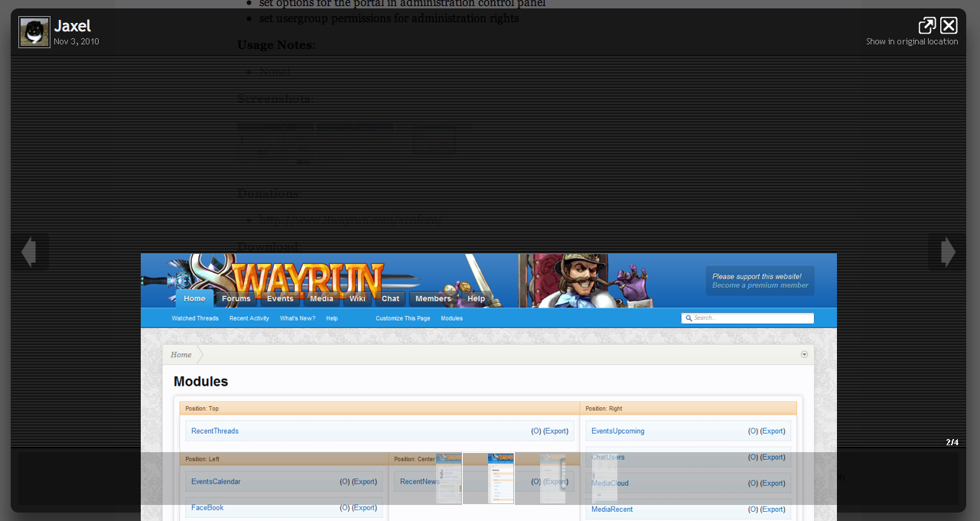Open the Members dropdown tab
Image resolution: width=980 pixels, height=521 pixels.
pos(434,298)
